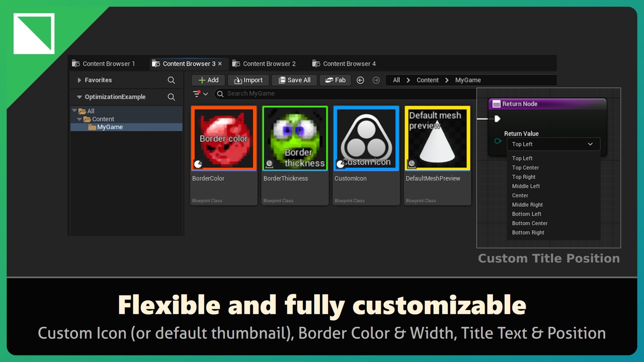Open breadcrumb chevron between Content and MyGame
The image size is (644, 362).
447,80
